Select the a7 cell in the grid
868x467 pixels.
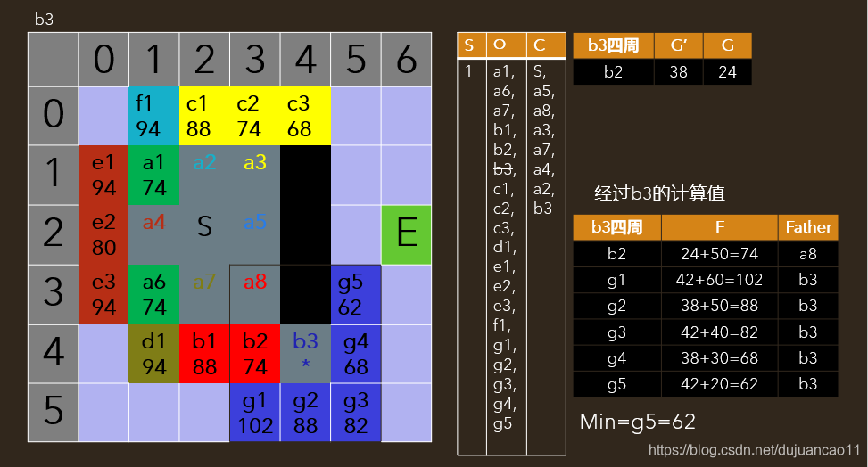[204, 294]
